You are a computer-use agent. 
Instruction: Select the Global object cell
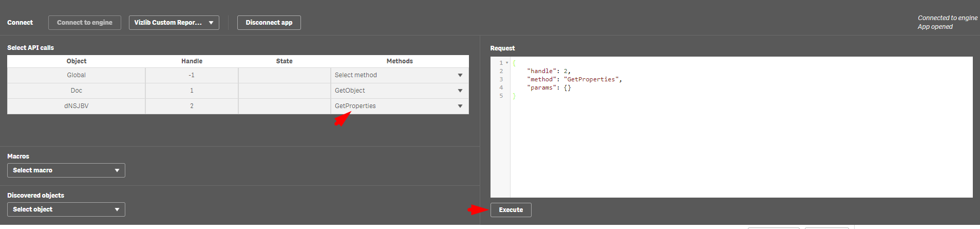[x=77, y=75]
